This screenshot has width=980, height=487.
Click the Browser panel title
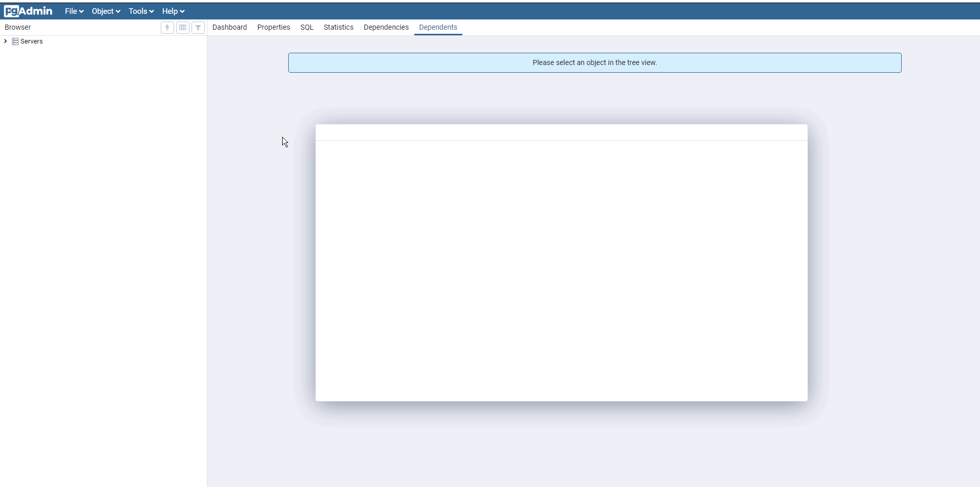point(18,27)
